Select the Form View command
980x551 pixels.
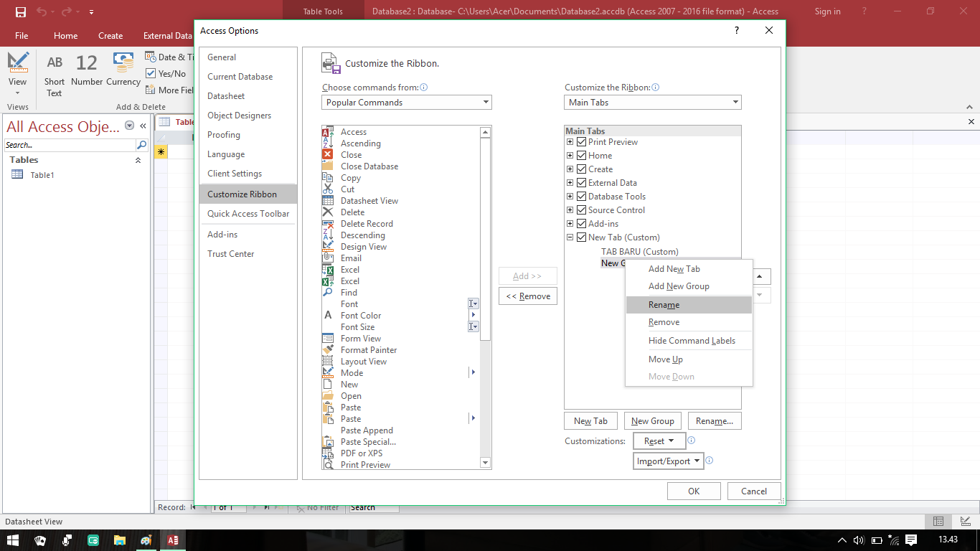(360, 339)
